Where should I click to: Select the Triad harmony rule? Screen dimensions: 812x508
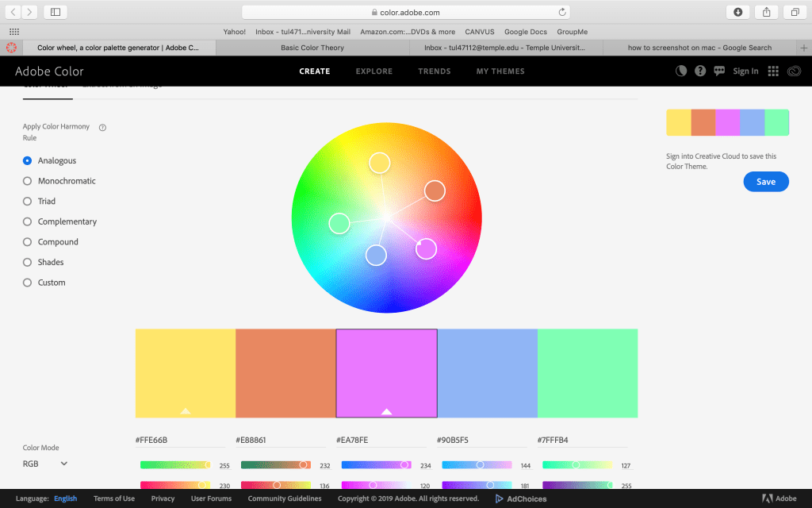(28, 202)
